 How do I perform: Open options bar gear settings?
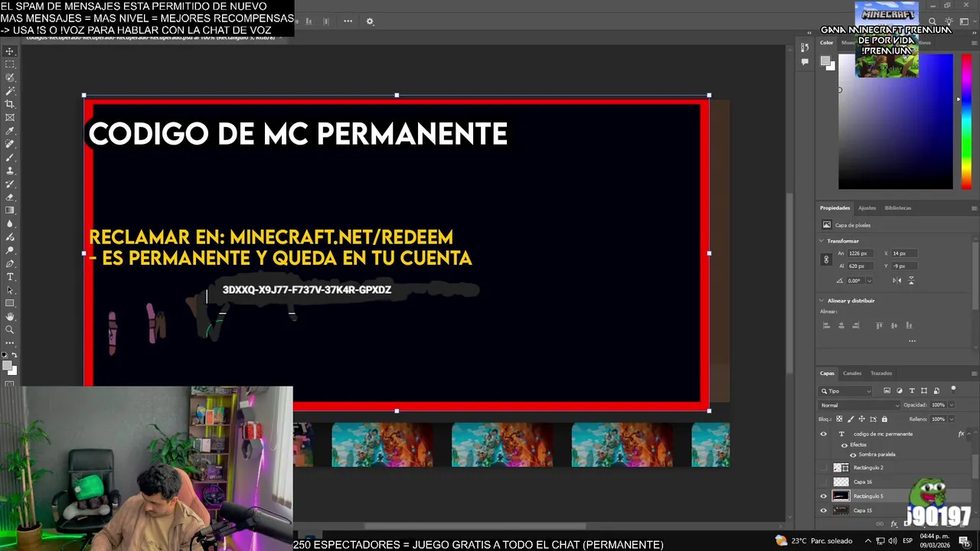370,21
